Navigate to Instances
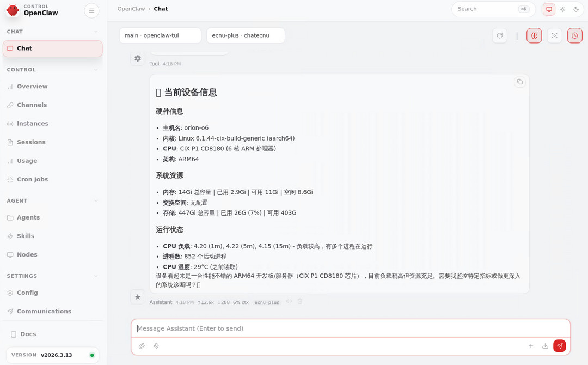The height and width of the screenshot is (365, 588). tap(52, 124)
